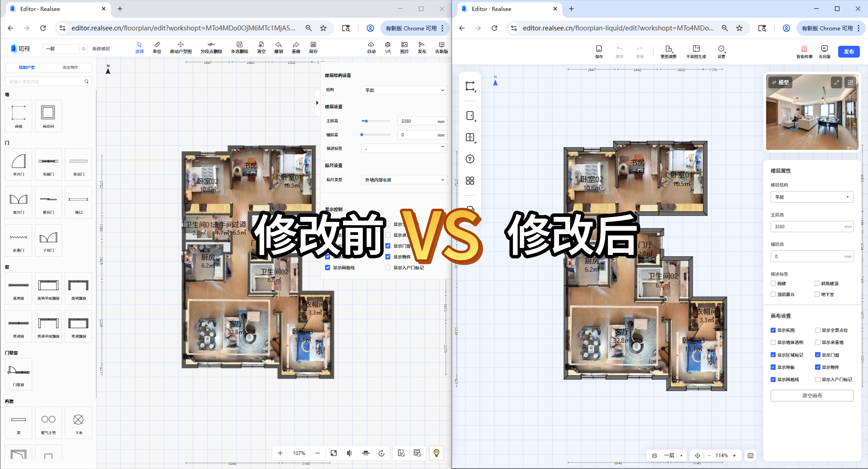Viewport: 868px width, 469px height.
Task: Click the blue 发布 button
Action: point(849,52)
